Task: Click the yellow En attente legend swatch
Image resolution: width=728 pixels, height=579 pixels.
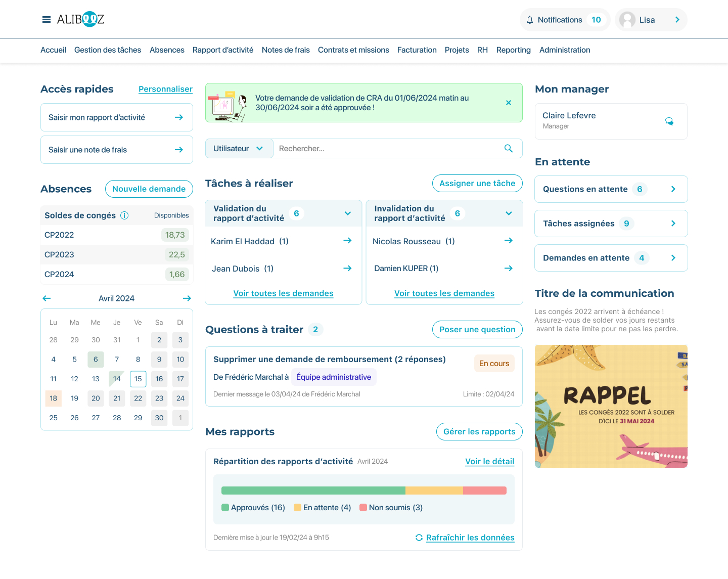Action: coord(298,508)
